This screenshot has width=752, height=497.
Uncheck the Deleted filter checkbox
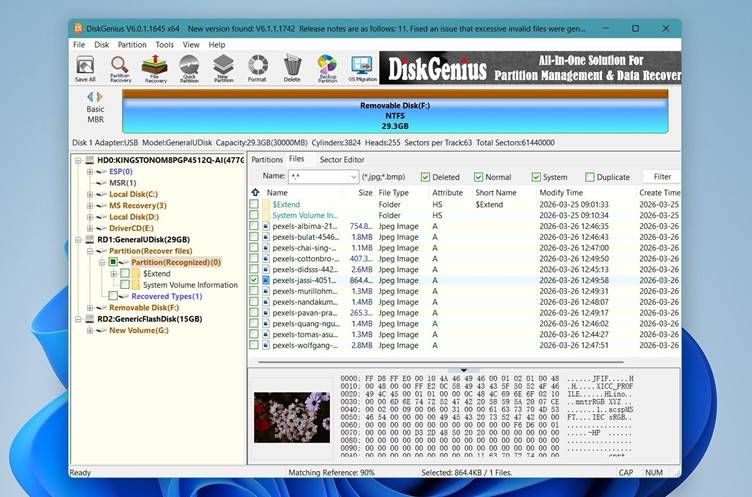coord(426,177)
